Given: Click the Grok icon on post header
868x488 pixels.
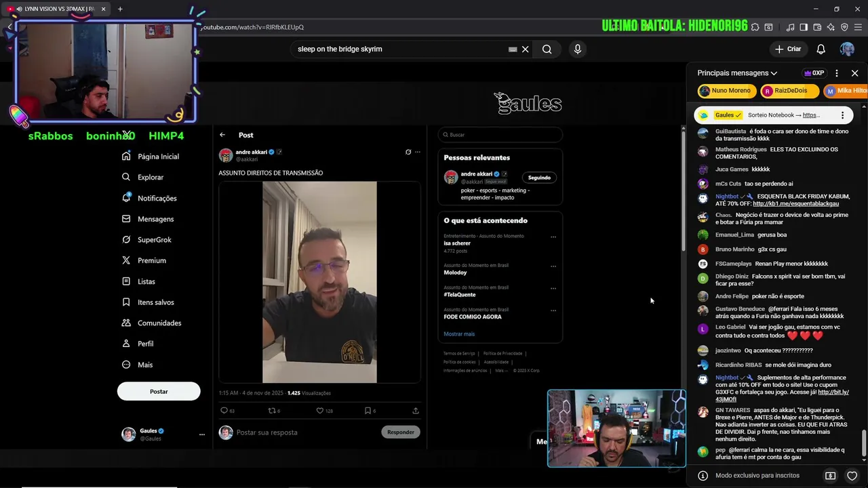Looking at the screenshot, I should pyautogui.click(x=408, y=152).
